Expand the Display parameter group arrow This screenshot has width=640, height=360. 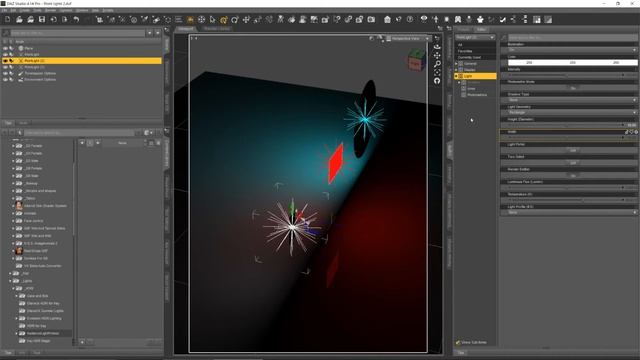pyautogui.click(x=457, y=70)
